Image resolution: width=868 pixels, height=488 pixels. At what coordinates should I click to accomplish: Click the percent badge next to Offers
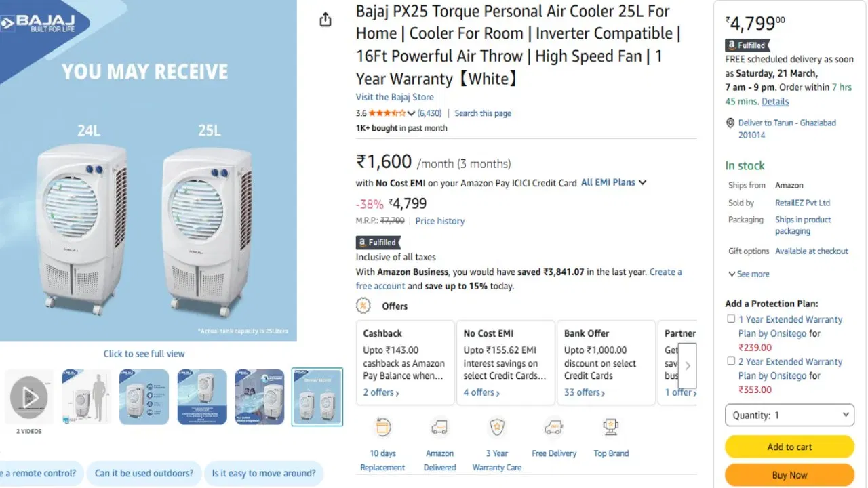pos(363,306)
